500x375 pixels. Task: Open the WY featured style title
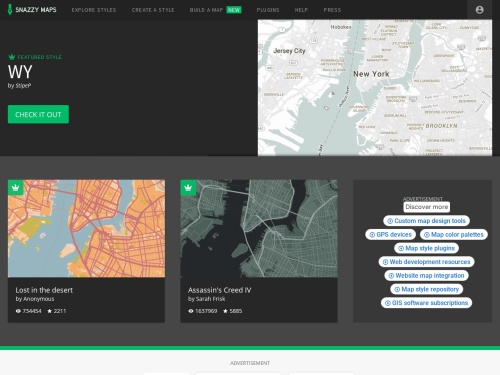20,72
